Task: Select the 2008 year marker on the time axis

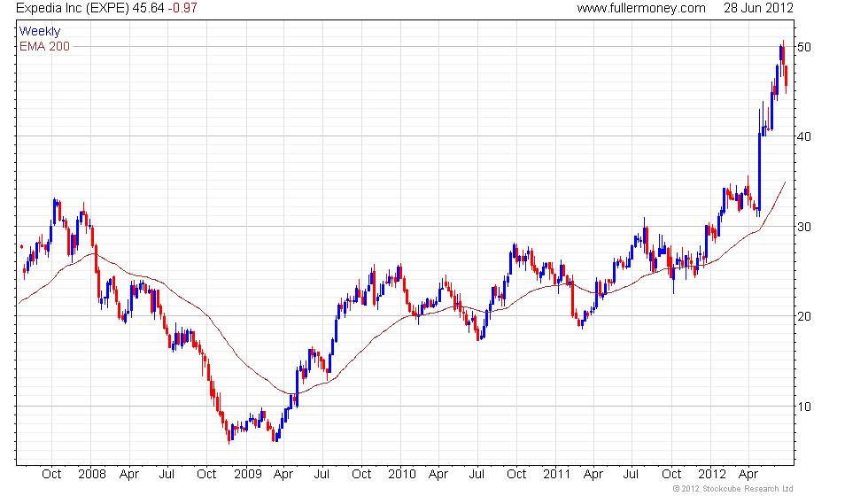Action: [92, 475]
